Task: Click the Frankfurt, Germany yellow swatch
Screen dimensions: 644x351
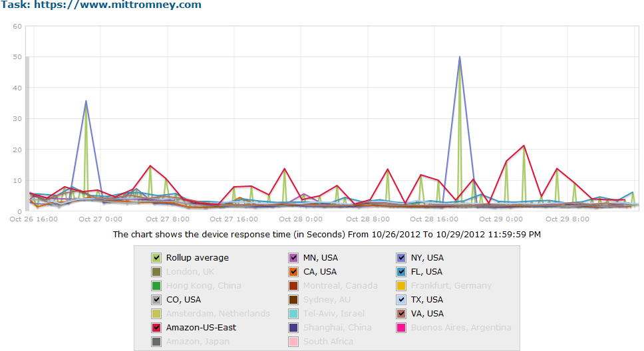Action: pyautogui.click(x=401, y=286)
